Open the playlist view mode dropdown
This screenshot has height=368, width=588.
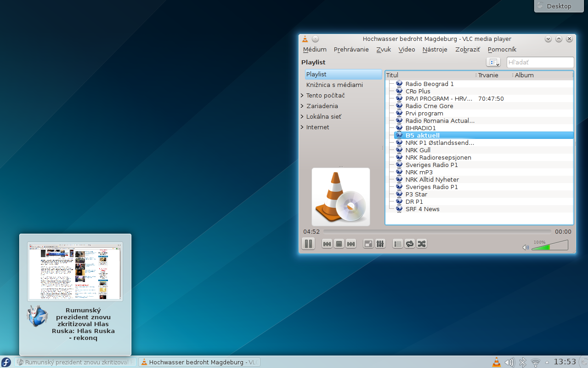pos(493,62)
